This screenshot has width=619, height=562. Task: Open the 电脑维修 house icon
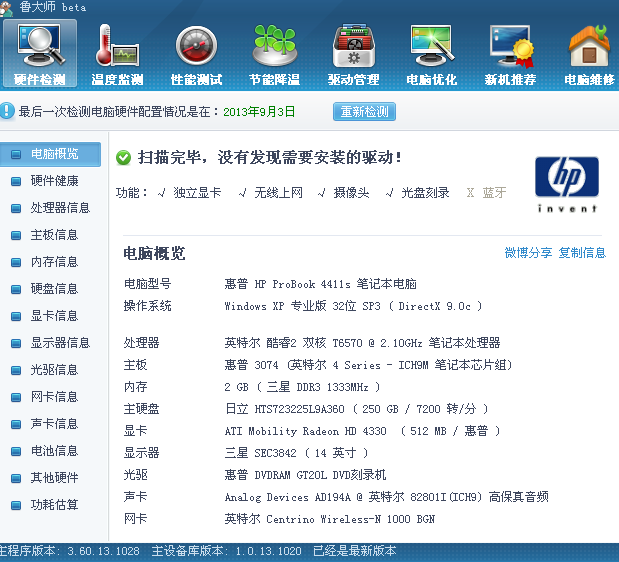coord(589,53)
